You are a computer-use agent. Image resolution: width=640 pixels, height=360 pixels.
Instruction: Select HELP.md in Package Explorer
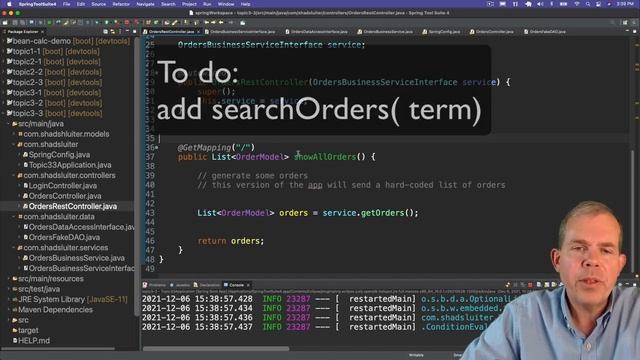coord(33,340)
